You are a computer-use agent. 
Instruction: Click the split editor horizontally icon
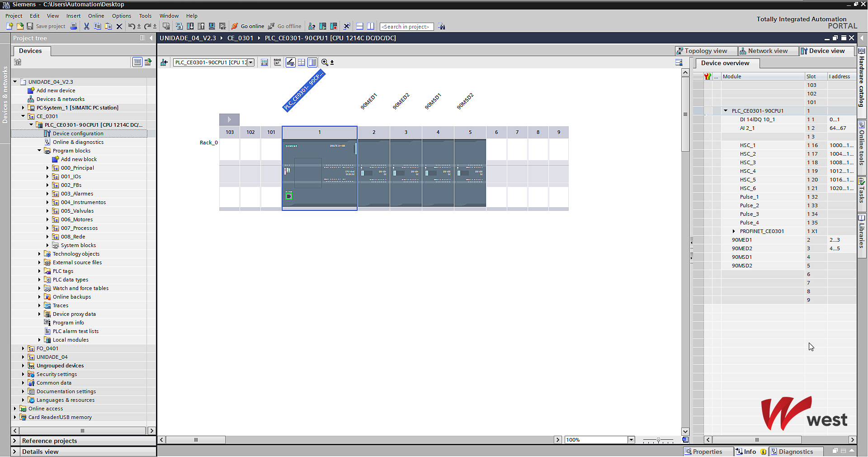point(359,26)
